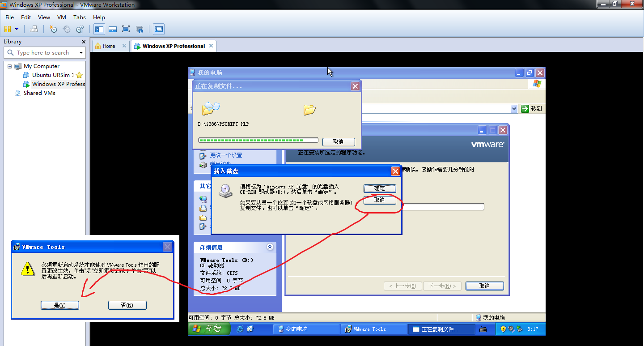The image size is (644, 346).
Task: Launch Internet Explorer from quick launch
Action: (240, 329)
